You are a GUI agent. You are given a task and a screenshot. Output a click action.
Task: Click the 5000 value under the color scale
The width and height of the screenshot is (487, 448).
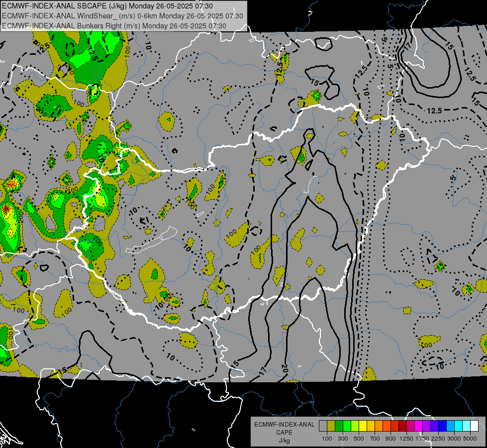coord(470,439)
